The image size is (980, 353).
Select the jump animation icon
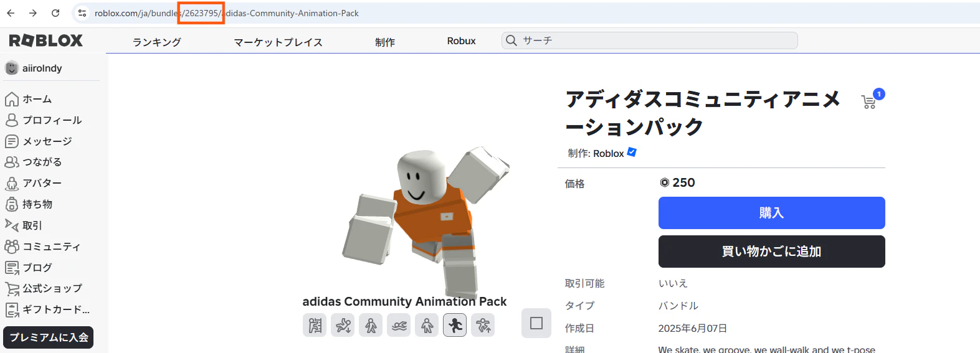tap(483, 325)
